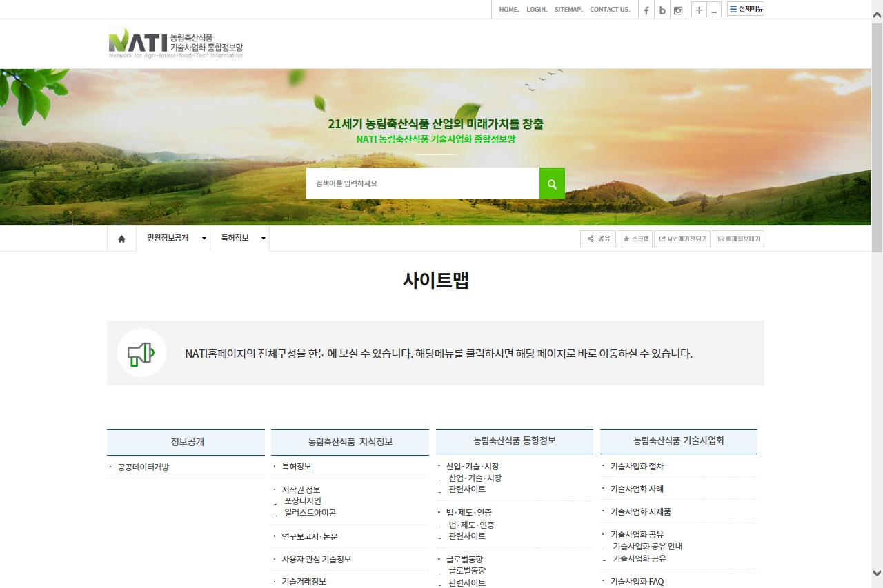Click the email send button
This screenshot has width=883, height=588.
tap(738, 239)
